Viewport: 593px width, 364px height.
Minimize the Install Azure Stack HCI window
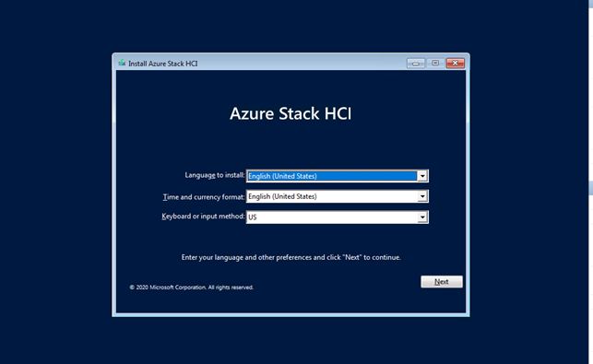[416, 63]
